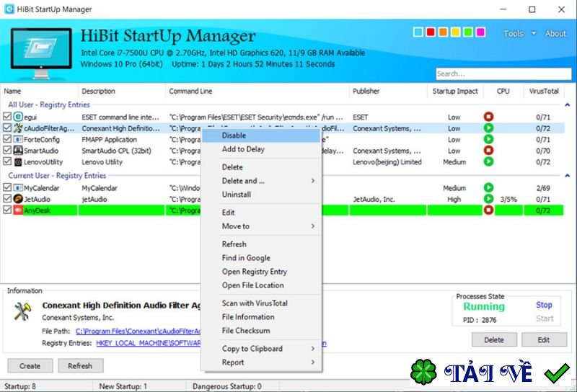Click the AnyDesk red app icon

coord(18,210)
